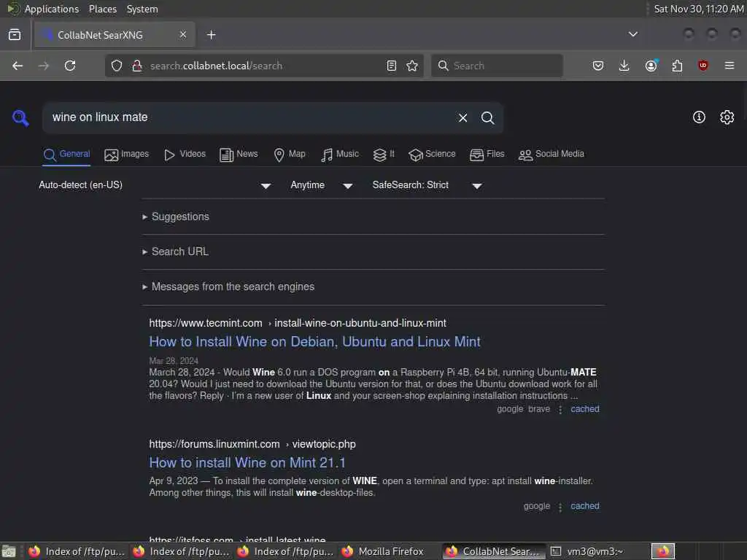This screenshot has height=560, width=747.
Task: Click the show desktop icon in taskbar
Action: pyautogui.click(x=9, y=552)
